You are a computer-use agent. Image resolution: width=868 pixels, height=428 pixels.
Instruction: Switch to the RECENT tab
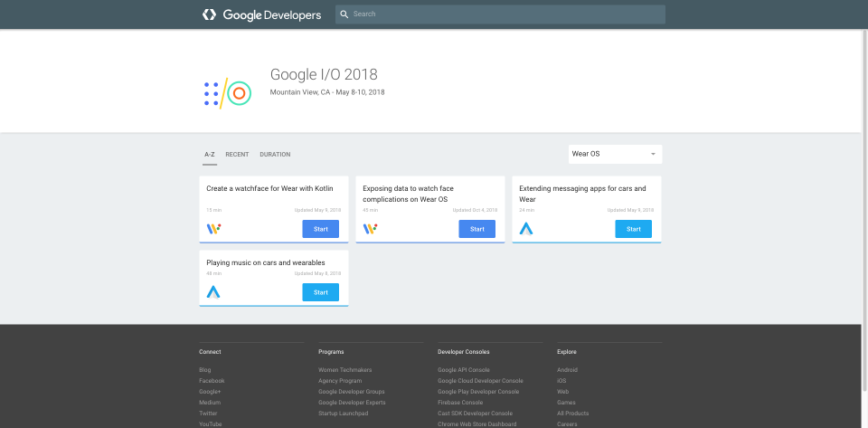click(237, 155)
